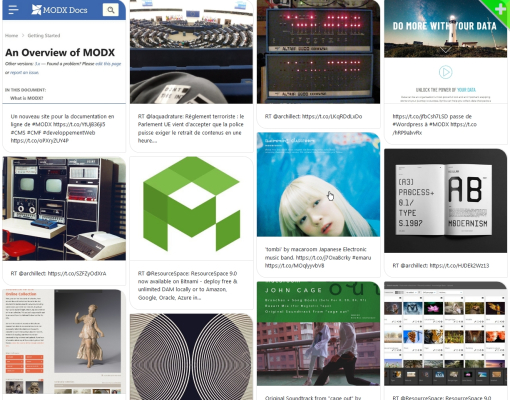Click the 'Home' breadcrumb in MODX card
The image size is (510, 400).
[x=11, y=35]
